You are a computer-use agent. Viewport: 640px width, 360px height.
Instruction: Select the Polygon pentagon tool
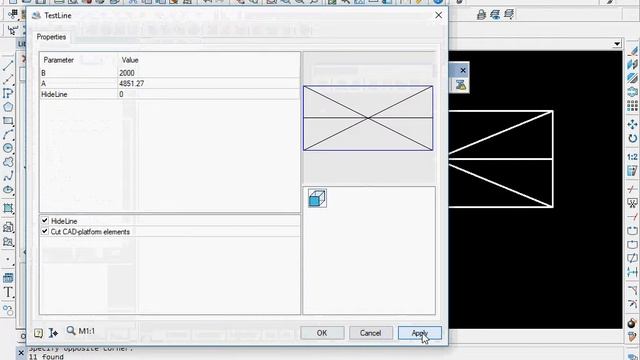(8, 107)
